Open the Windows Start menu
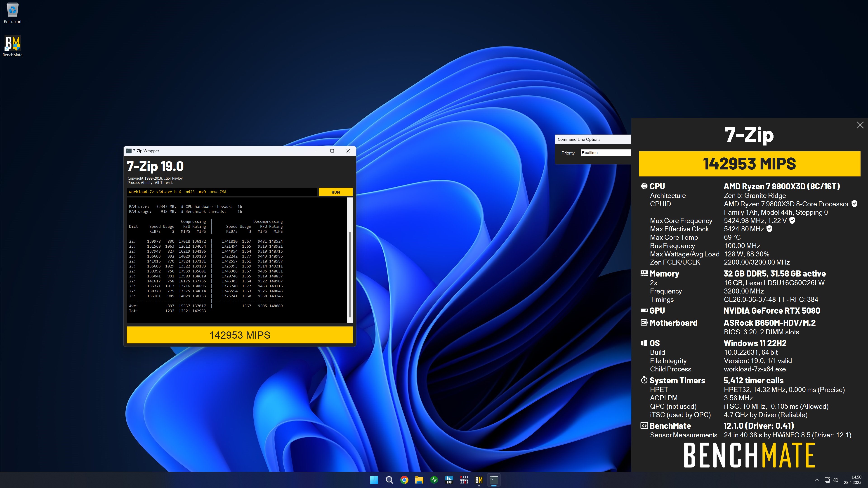Screen dimensions: 868x488 pos(374,480)
